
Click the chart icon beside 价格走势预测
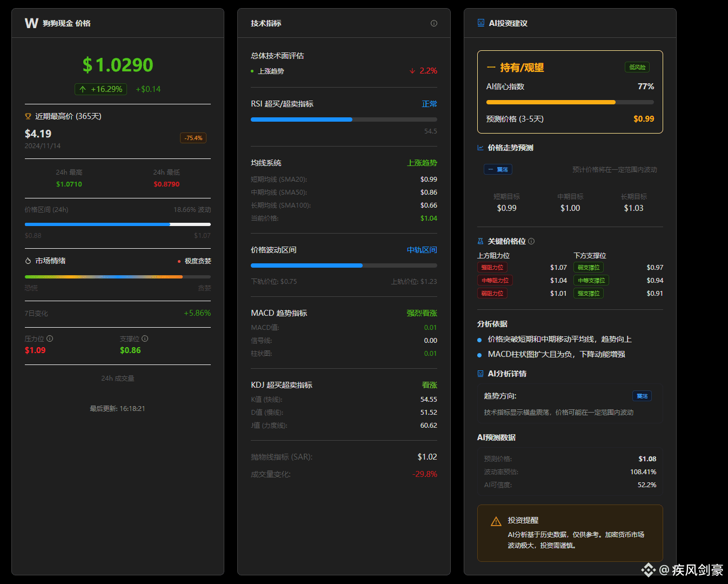[480, 148]
